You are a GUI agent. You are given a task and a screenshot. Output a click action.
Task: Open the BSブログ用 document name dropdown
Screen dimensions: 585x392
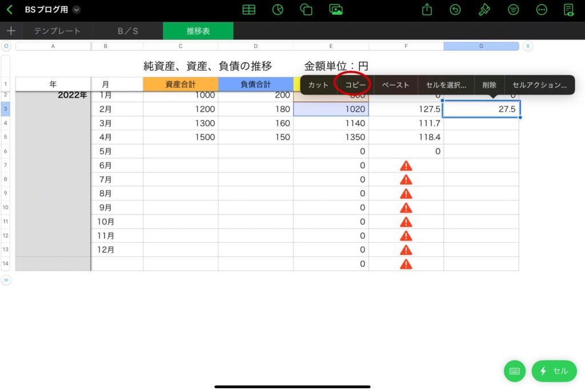76,10
